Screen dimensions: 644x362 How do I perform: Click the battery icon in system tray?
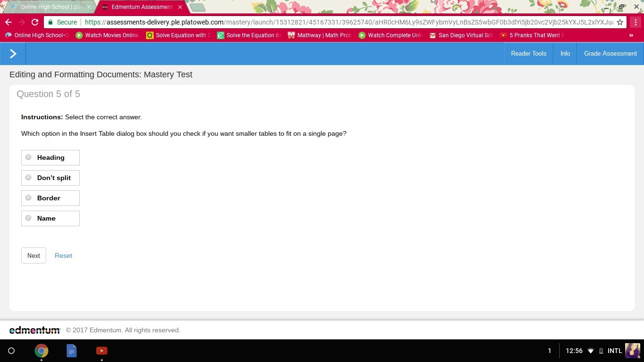[601, 351]
